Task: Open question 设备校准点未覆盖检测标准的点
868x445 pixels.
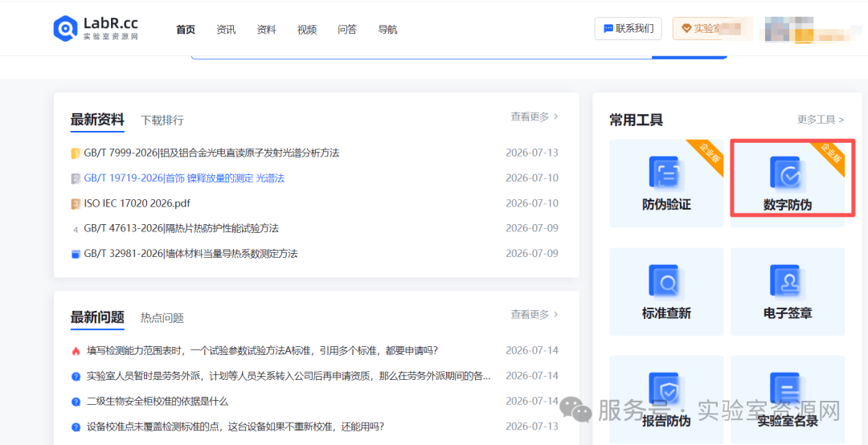Action: 235,427
